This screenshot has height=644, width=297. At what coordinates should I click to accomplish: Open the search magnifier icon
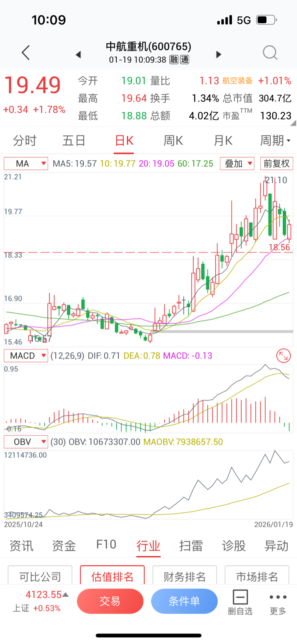270,53
